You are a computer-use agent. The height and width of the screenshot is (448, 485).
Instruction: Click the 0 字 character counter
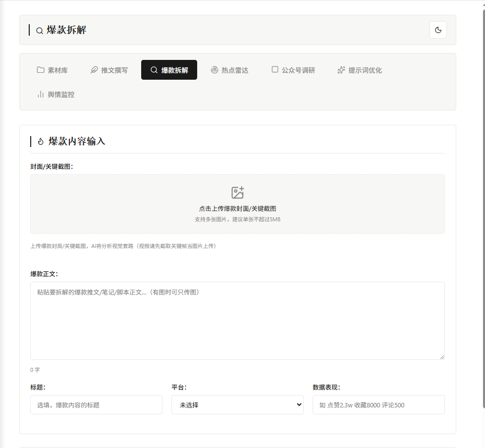35,370
